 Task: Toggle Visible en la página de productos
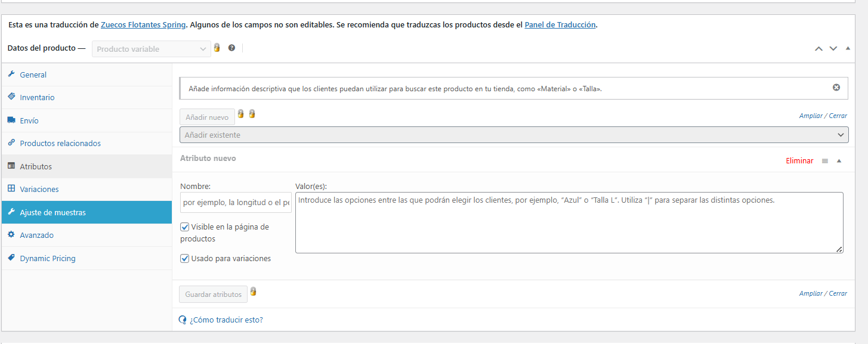coord(185,227)
